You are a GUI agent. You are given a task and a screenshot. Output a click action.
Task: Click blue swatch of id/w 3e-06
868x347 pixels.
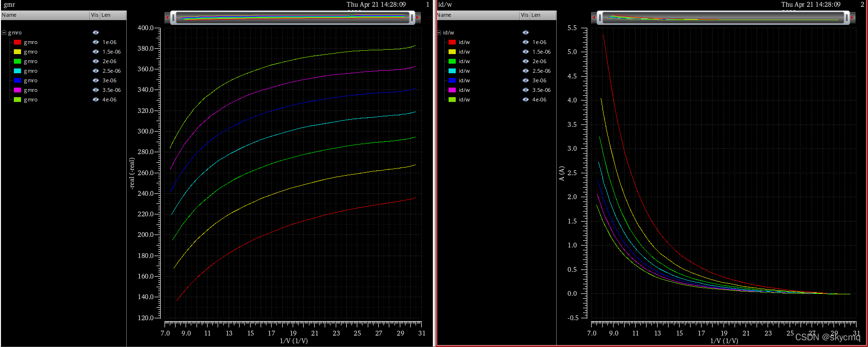click(x=452, y=80)
